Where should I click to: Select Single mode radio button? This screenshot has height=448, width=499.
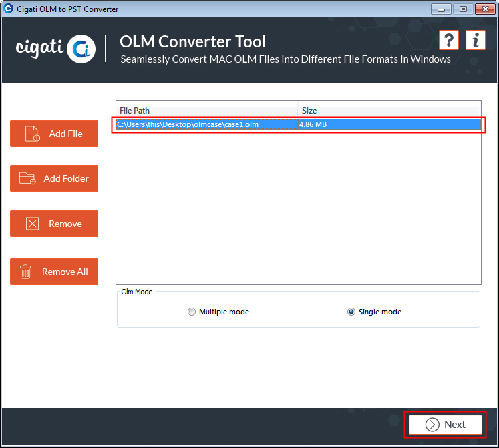(x=351, y=312)
